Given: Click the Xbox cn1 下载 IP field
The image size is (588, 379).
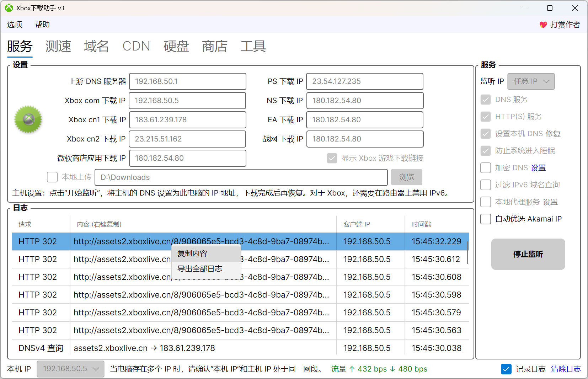Looking at the screenshot, I should tap(188, 120).
